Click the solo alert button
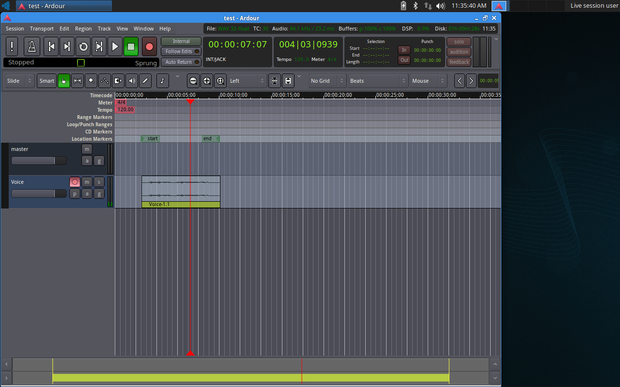620x387 pixels. [x=459, y=42]
